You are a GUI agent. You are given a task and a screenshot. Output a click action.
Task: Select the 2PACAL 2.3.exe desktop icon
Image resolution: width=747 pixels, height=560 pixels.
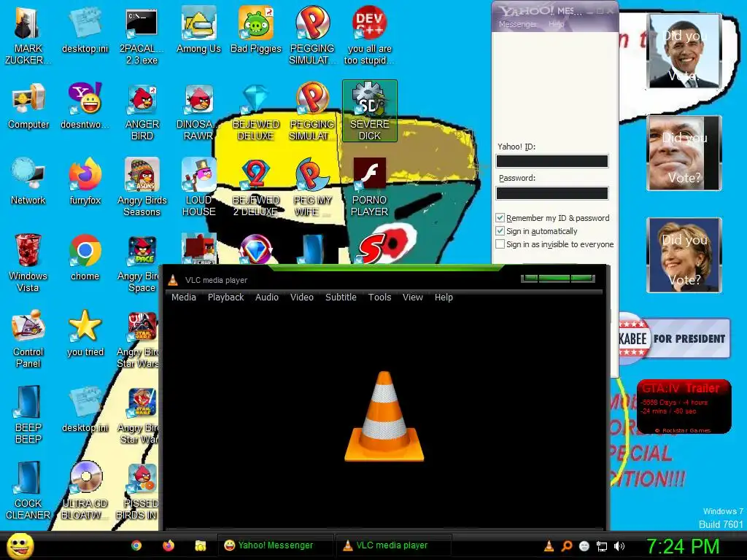(142, 36)
